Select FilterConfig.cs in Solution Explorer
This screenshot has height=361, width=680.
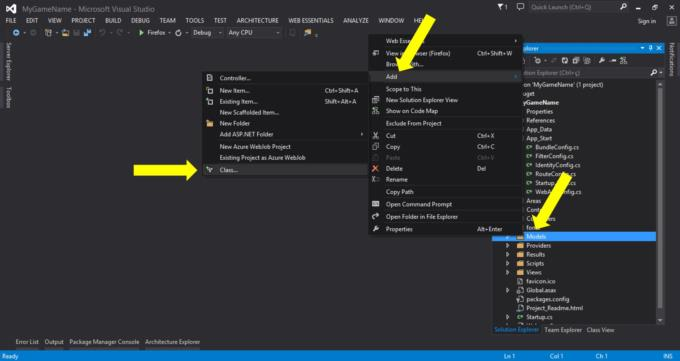[554, 156]
